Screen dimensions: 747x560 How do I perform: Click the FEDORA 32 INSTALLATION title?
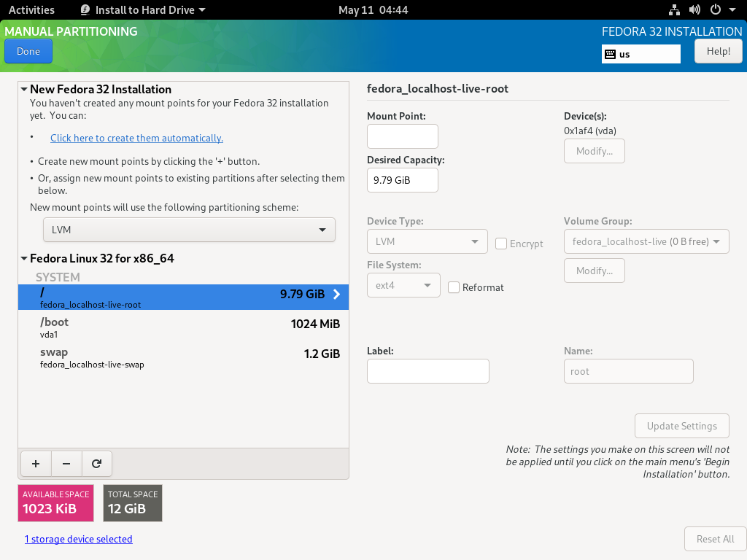[x=672, y=31]
